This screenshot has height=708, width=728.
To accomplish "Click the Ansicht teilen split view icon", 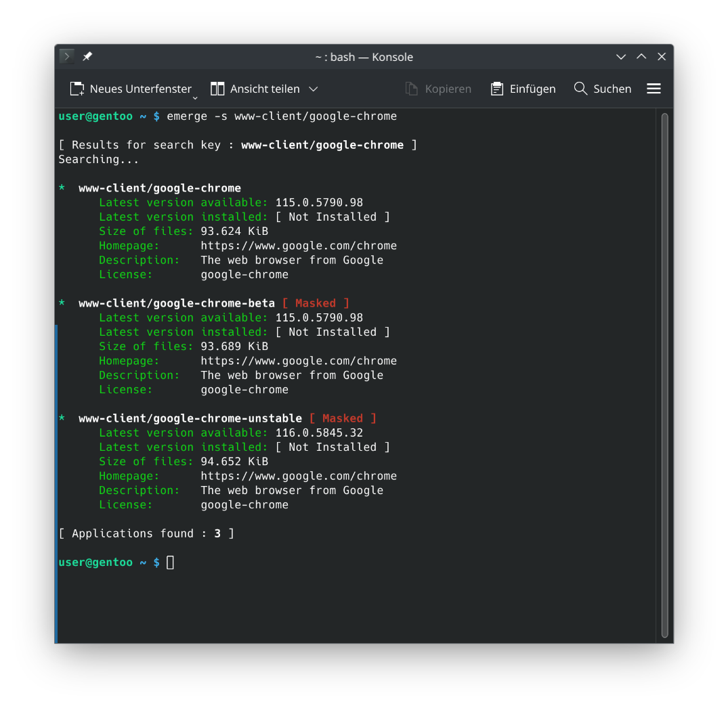I will (x=217, y=89).
